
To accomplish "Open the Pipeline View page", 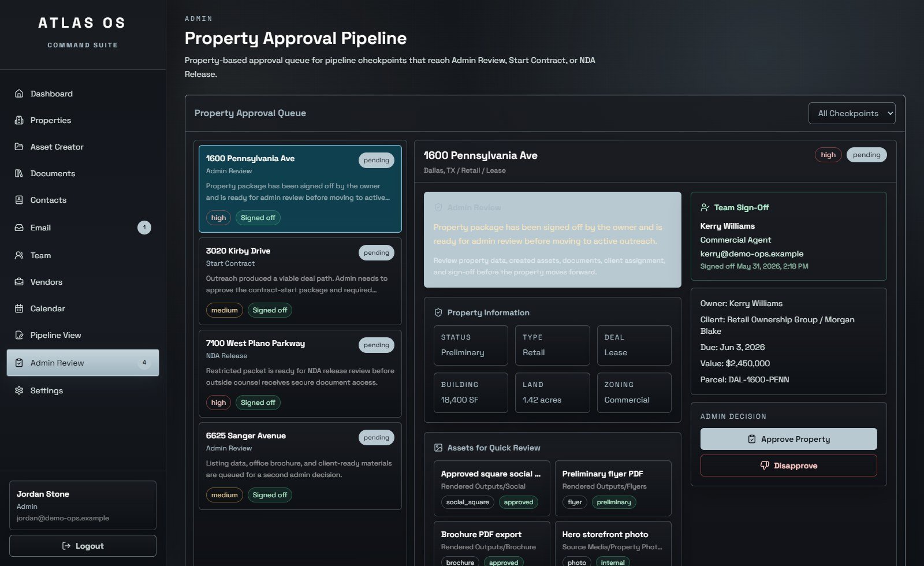I will click(83, 335).
